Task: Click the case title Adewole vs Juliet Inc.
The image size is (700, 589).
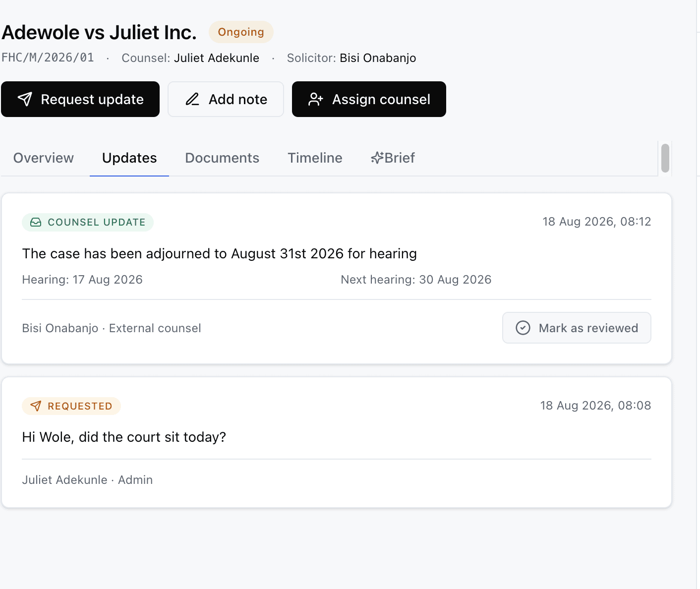Action: (x=99, y=32)
